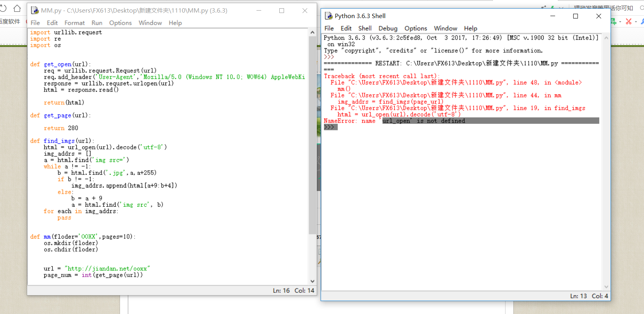The image size is (644, 314).
Task: Click the editor scrollbar down arrow
Action: [x=312, y=281]
